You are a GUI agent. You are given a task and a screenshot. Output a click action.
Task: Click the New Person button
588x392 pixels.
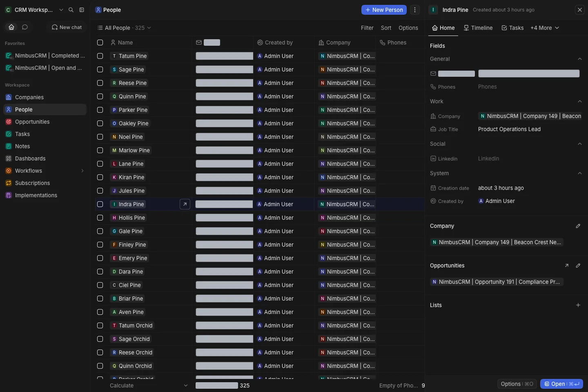tap(384, 10)
